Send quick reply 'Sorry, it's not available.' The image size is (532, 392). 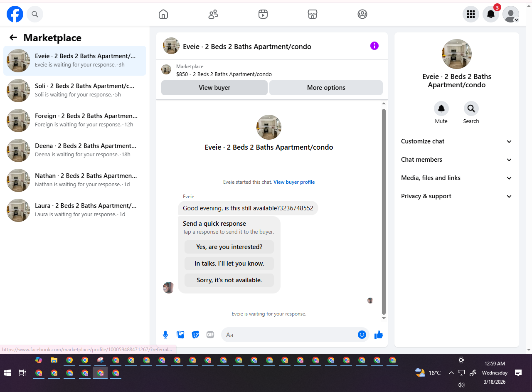click(229, 280)
